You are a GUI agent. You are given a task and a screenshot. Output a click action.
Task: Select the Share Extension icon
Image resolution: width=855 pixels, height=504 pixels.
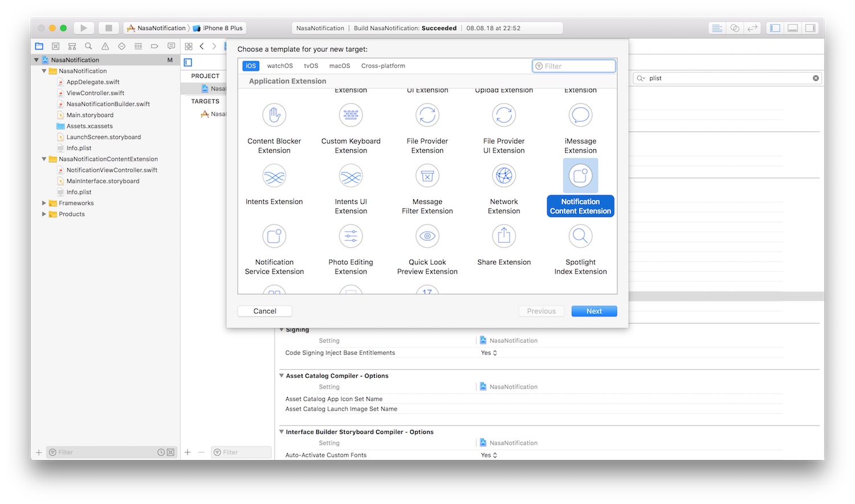click(x=504, y=236)
